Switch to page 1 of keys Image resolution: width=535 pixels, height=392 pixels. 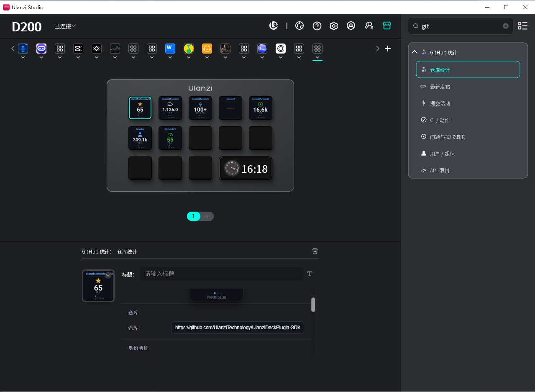[x=193, y=216]
